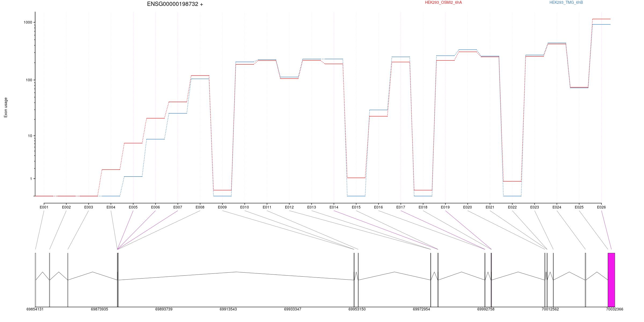Click the blue line segment above E005
This screenshot has height=322, width=644.
[133, 177]
